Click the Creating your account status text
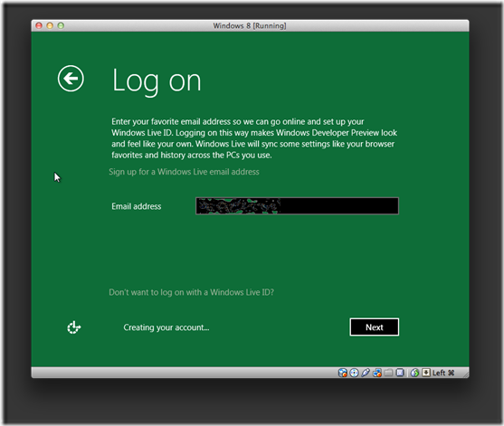The width and height of the screenshot is (504, 426). 166,327
